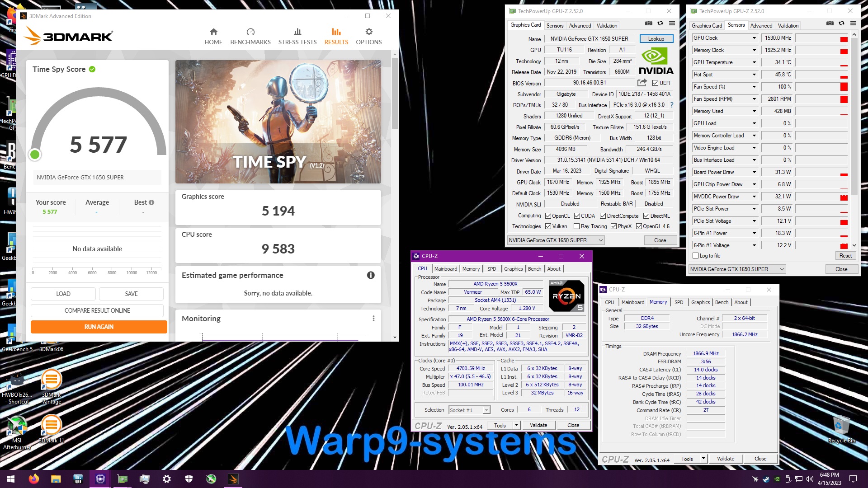Switch to Sensors tab in GPU-Z Graphics Card window
Viewport: 868px width, 488px height.
[555, 26]
